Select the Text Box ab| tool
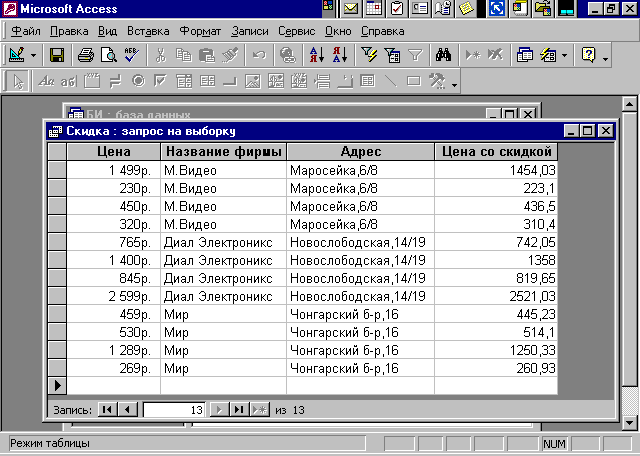This screenshot has width=640, height=456. pyautogui.click(x=69, y=82)
